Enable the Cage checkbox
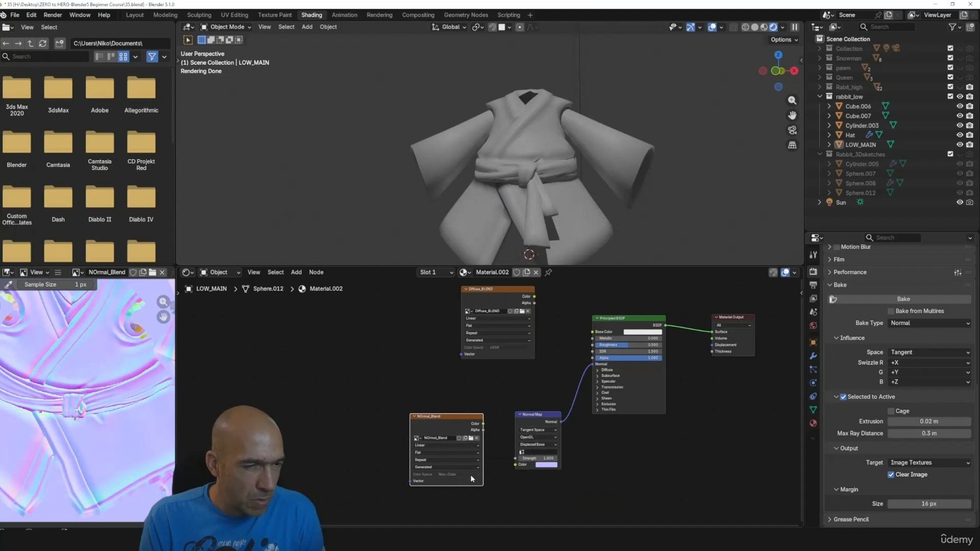The width and height of the screenshot is (980, 551). pyautogui.click(x=891, y=411)
